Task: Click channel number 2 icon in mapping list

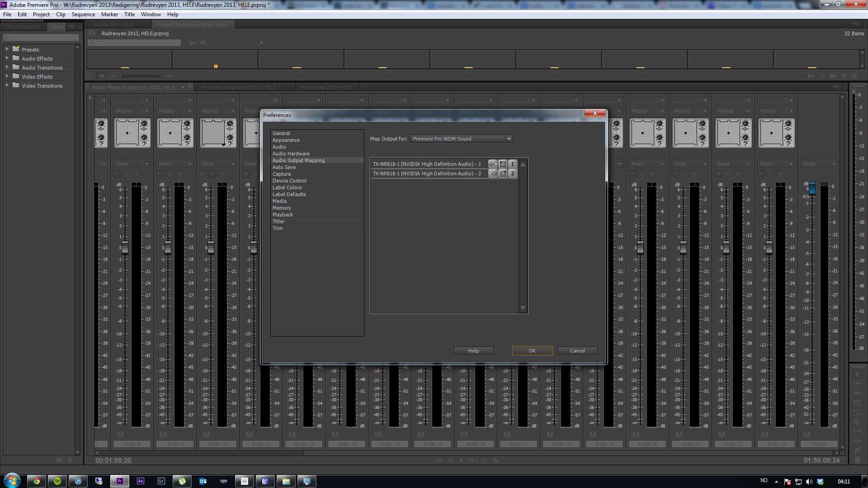Action: coord(512,174)
